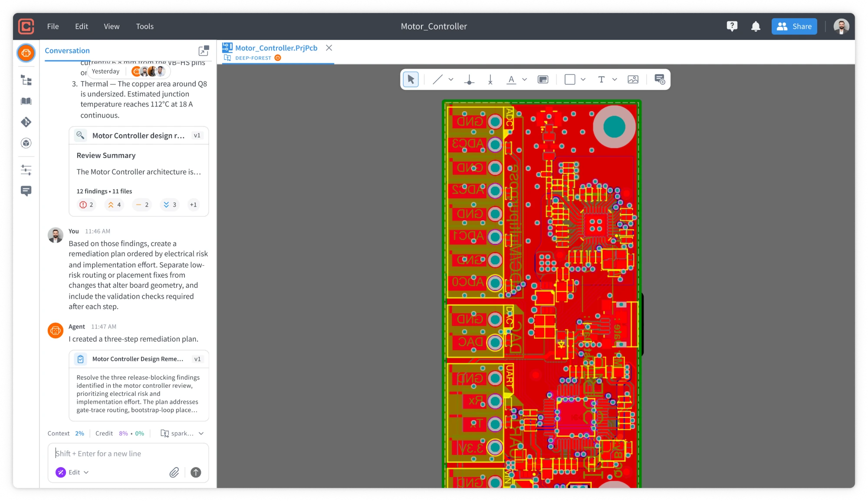Image resolution: width=868 pixels, height=501 pixels.
Task: Open the library book sidebar icon
Action: click(x=26, y=101)
